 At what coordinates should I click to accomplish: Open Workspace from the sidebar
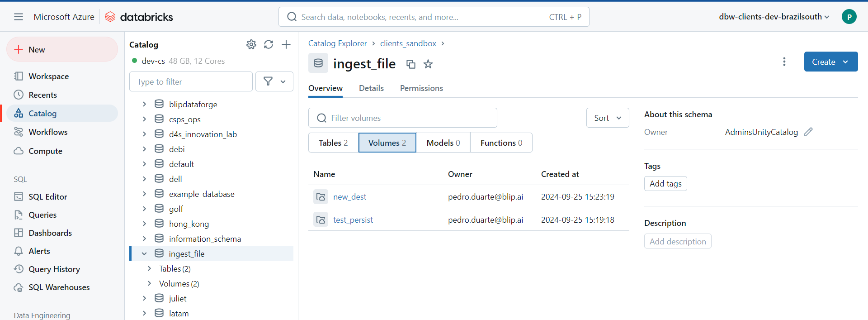click(62, 76)
